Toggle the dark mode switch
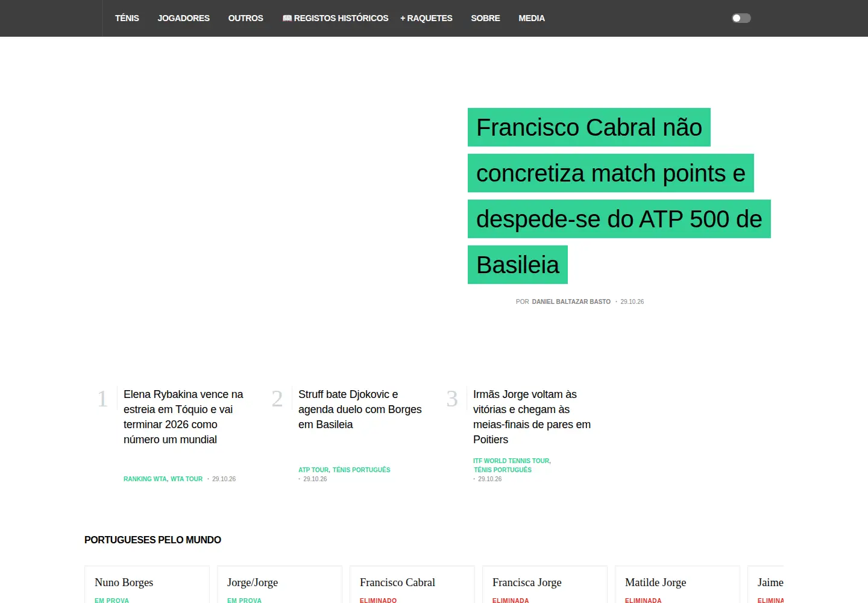Viewport: 868px width, 603px height. coord(741,18)
